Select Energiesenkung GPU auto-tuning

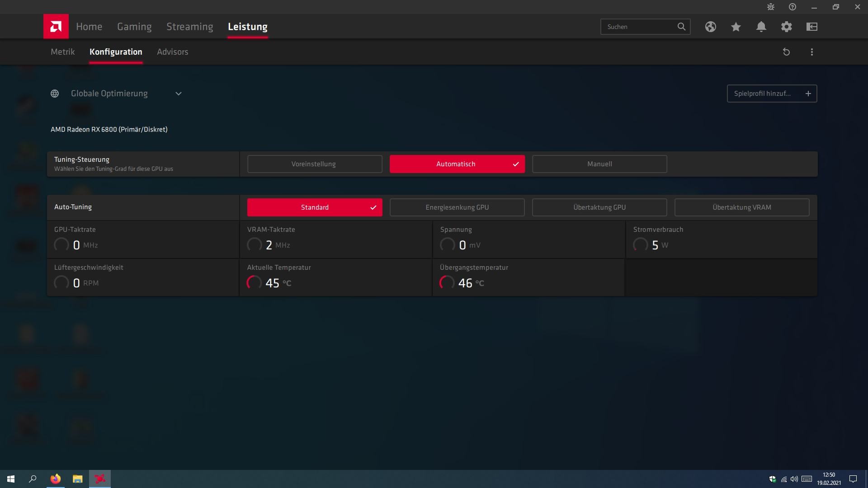(457, 207)
